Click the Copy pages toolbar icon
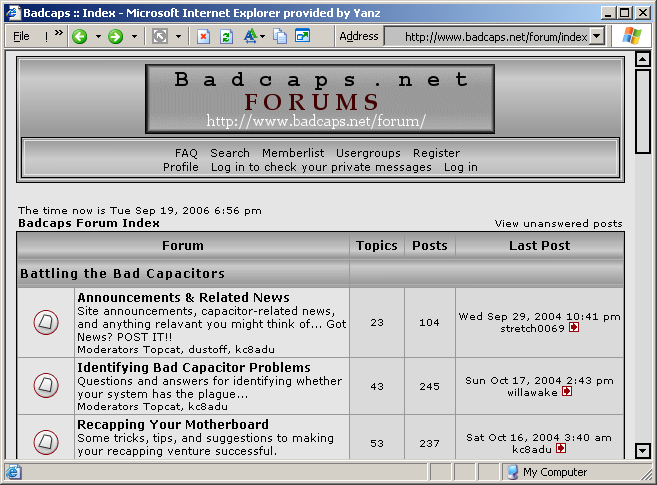 pyautogui.click(x=280, y=36)
